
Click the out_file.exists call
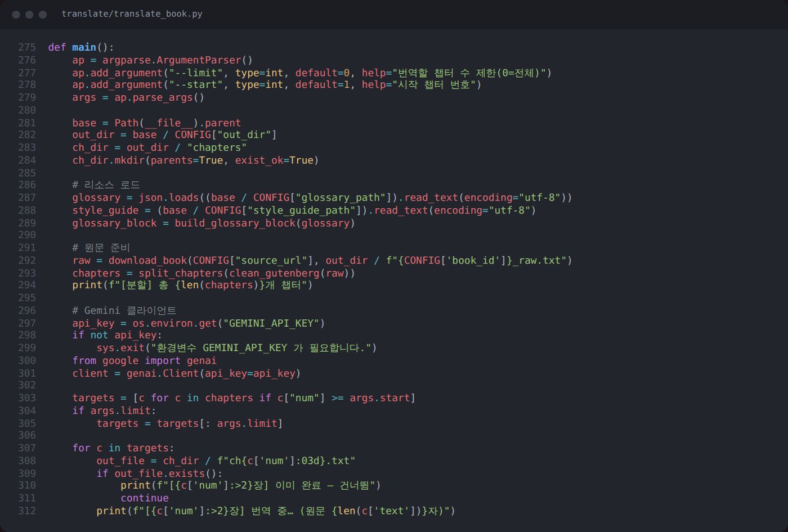coord(159,473)
